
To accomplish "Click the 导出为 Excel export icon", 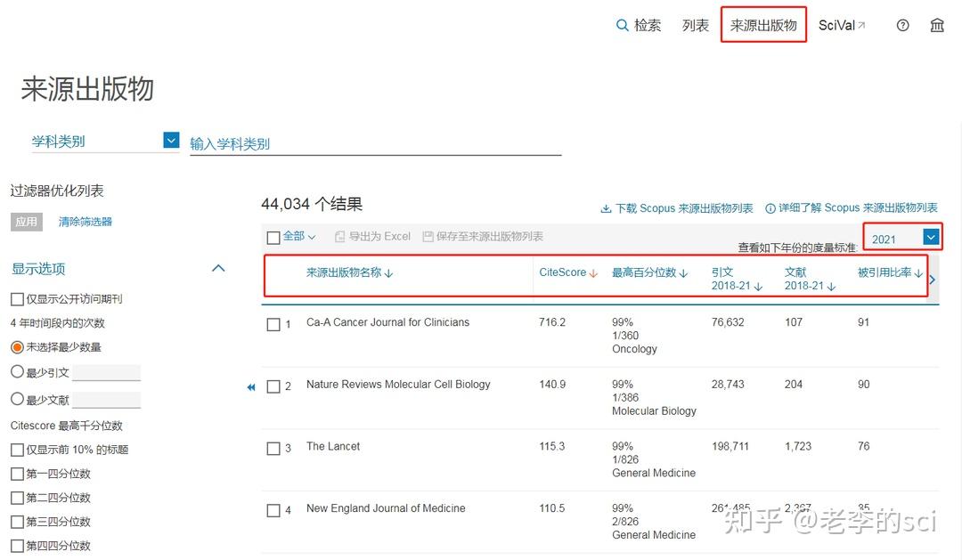I will point(341,237).
